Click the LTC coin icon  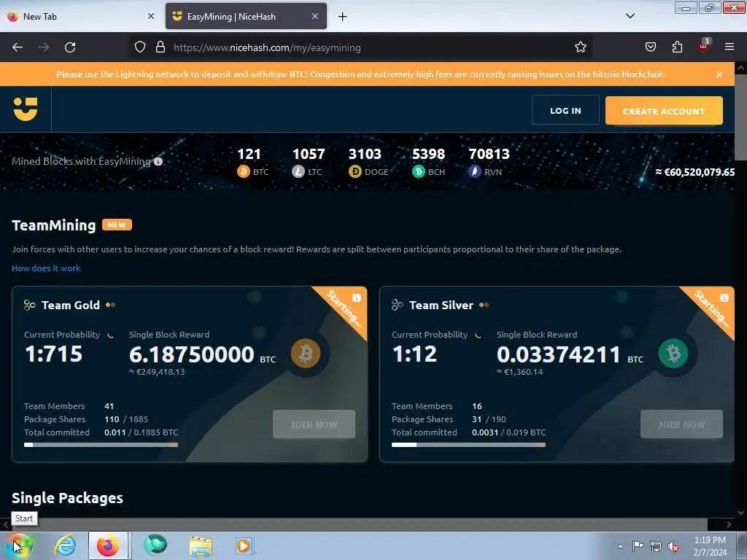tap(298, 171)
